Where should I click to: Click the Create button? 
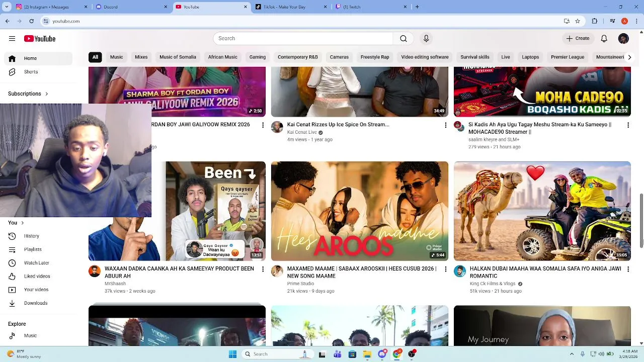[578, 38]
